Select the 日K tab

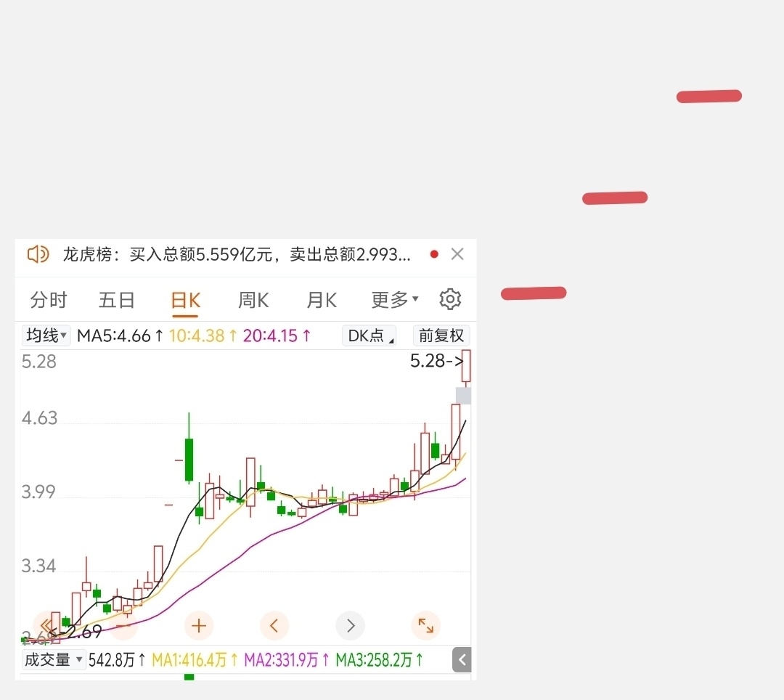[x=186, y=301]
